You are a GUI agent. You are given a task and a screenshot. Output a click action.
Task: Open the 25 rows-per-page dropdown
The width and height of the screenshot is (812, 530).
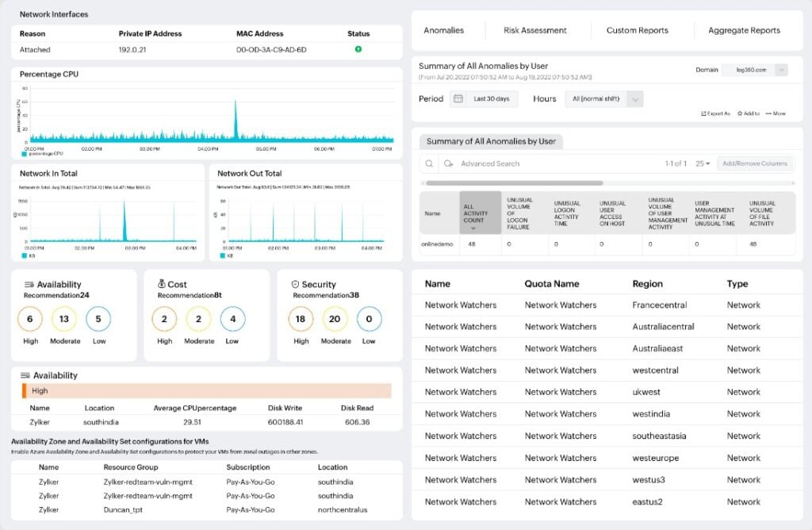pyautogui.click(x=703, y=163)
